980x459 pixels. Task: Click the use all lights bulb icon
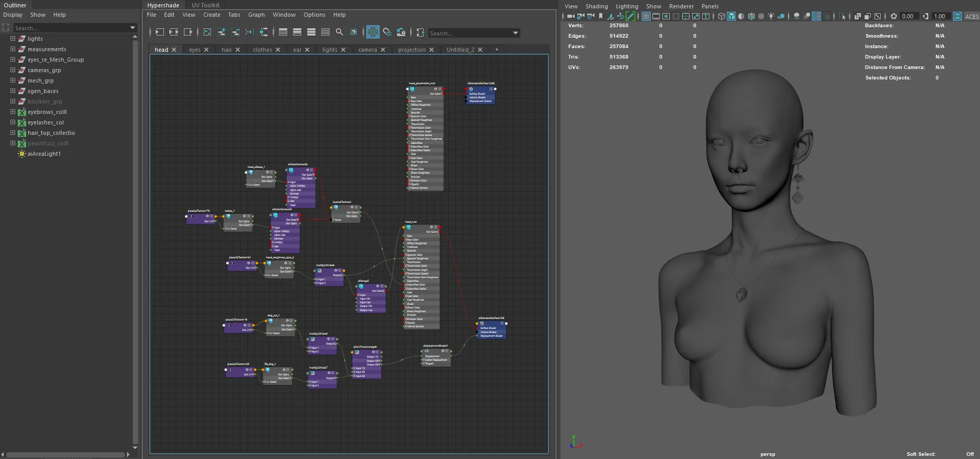click(x=771, y=16)
